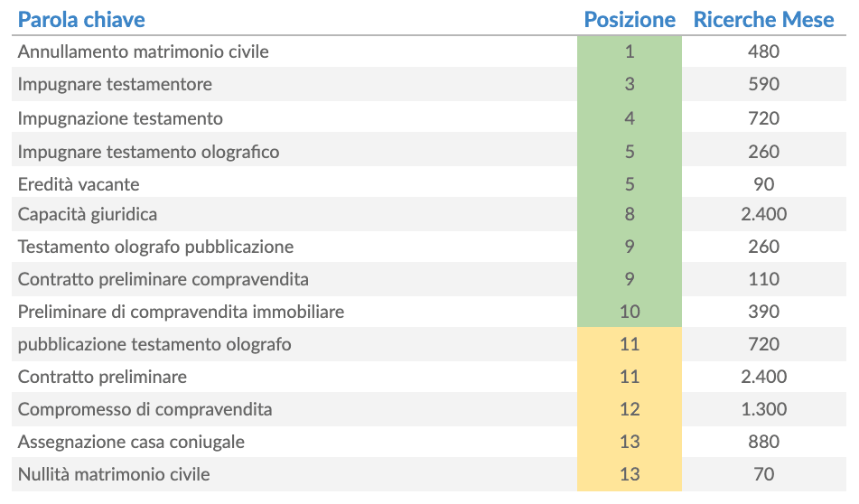Choose the 'Capacità giuridica' keyword
Screen dimensions: 859x504
tap(88, 214)
